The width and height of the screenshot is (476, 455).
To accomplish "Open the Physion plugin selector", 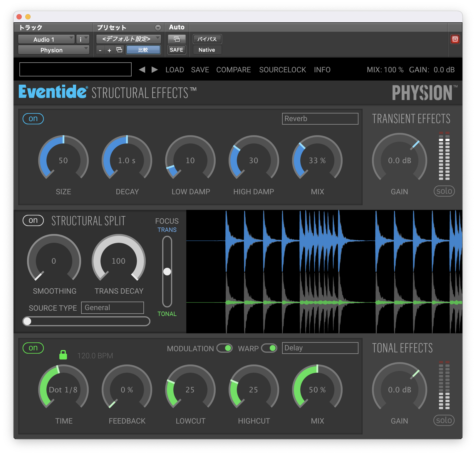I will pyautogui.click(x=54, y=50).
